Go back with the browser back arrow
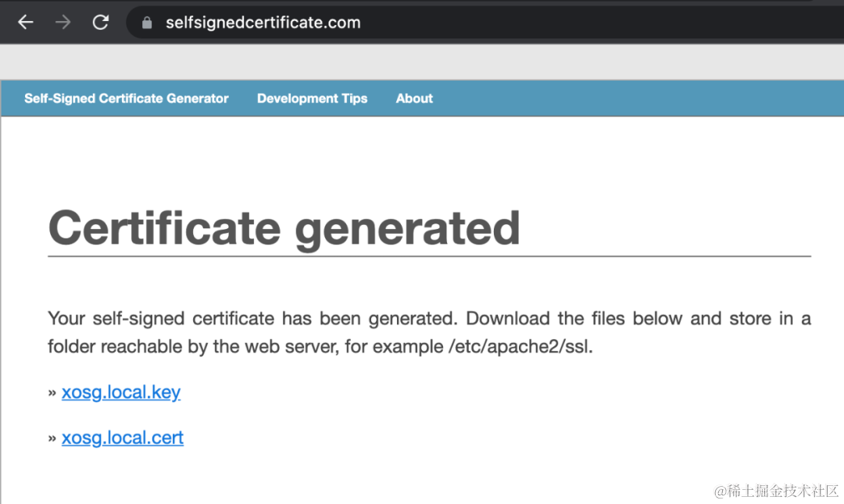The width and height of the screenshot is (844, 504). click(25, 22)
